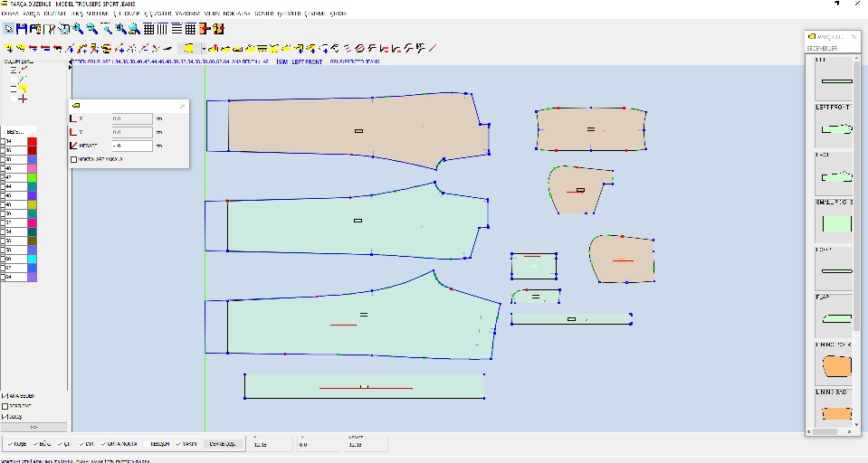Click the horizontal lines list icon
This screenshot has width=868, height=463.
pyautogui.click(x=176, y=29)
